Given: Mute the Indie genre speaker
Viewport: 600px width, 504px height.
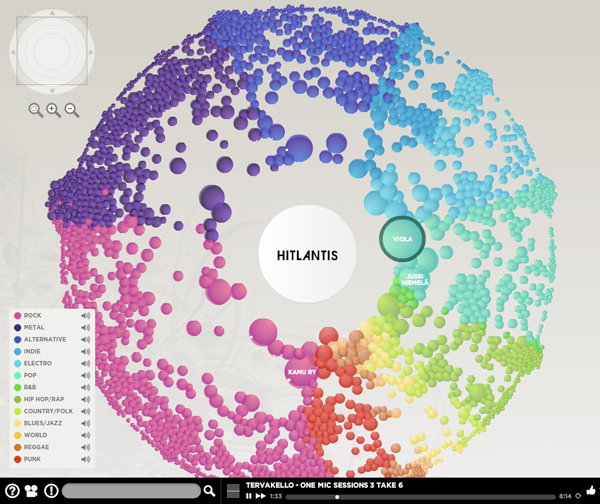Looking at the screenshot, I should coord(86,351).
